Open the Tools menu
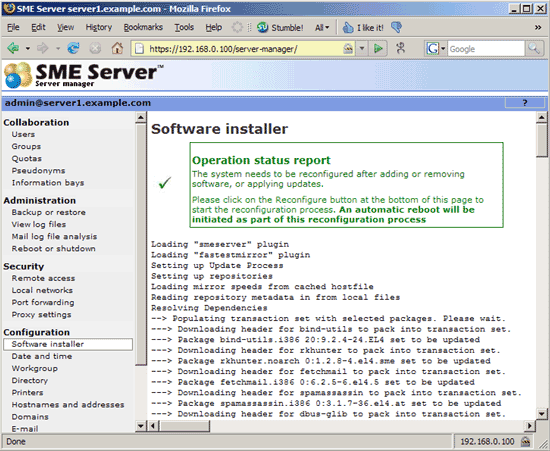Screen dimensions: 550x451 [184, 27]
